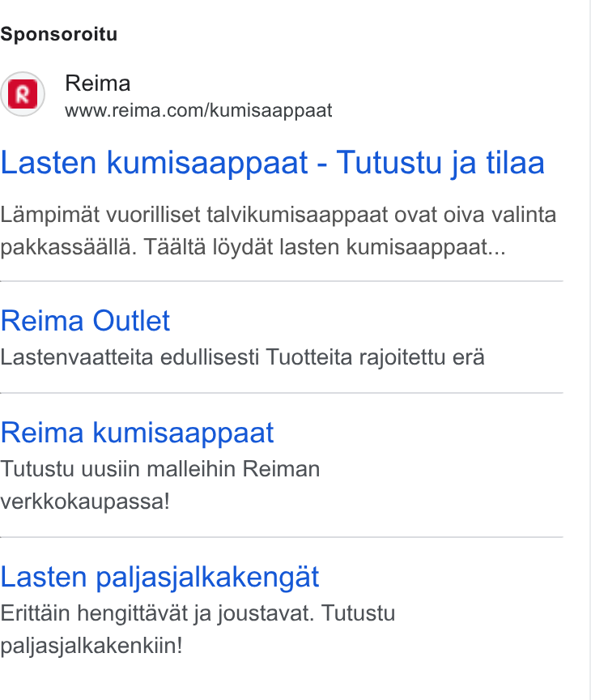Open the Lasten paljasjalkakengät sitelink

point(159,578)
